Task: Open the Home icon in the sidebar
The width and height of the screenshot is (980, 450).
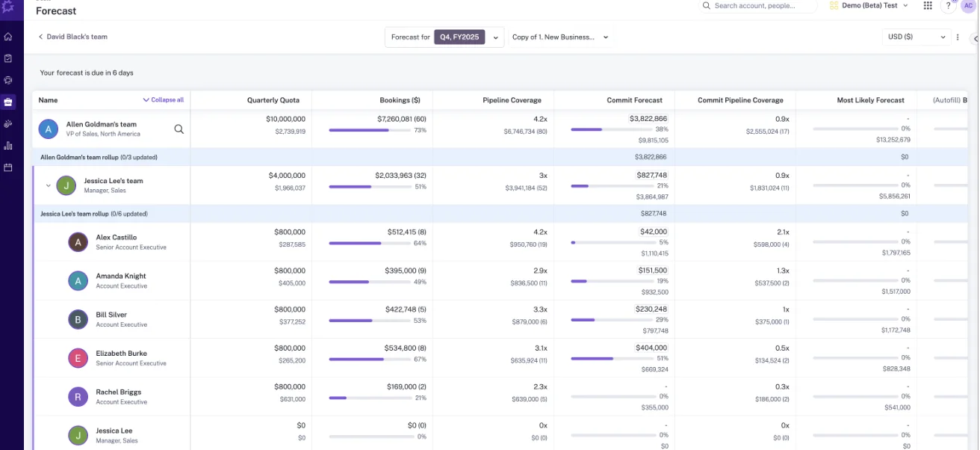Action: coord(8,36)
